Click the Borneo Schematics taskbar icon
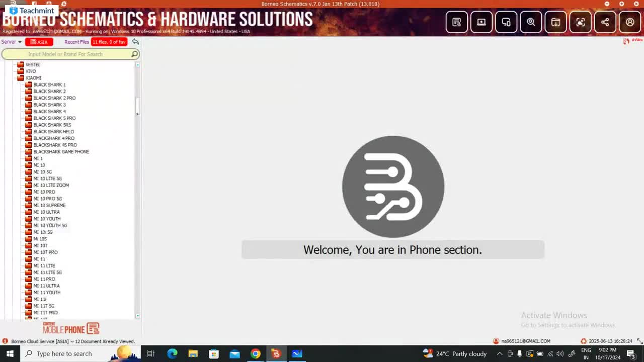644x362 pixels. pyautogui.click(x=276, y=353)
